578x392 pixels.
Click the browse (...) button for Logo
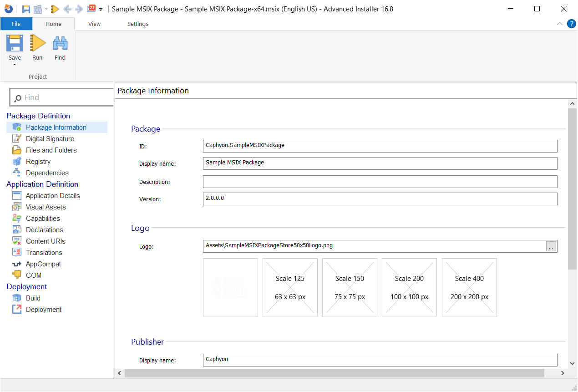point(551,247)
